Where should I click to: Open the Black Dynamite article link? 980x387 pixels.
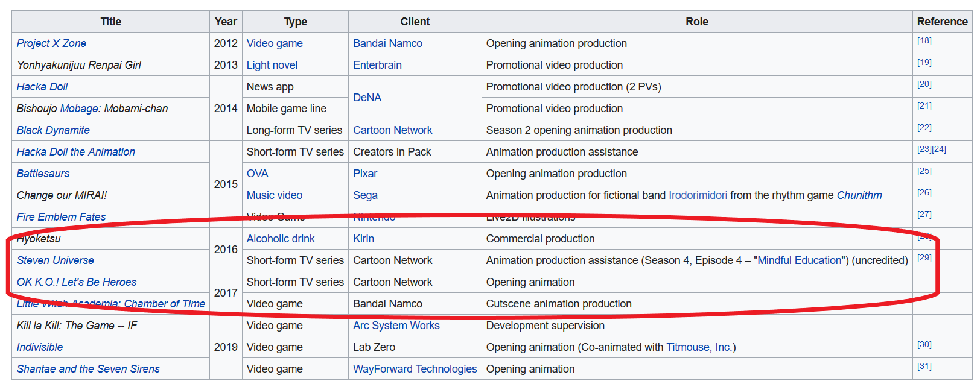tap(53, 130)
